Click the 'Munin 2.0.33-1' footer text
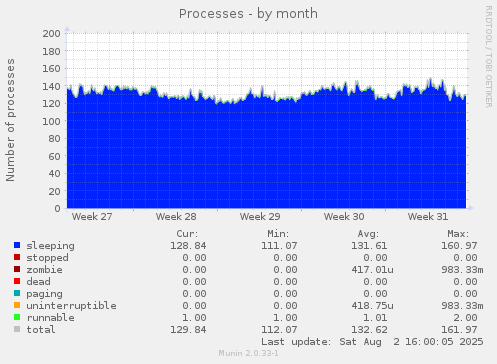Viewport: 497px width, 364px height. click(248, 353)
